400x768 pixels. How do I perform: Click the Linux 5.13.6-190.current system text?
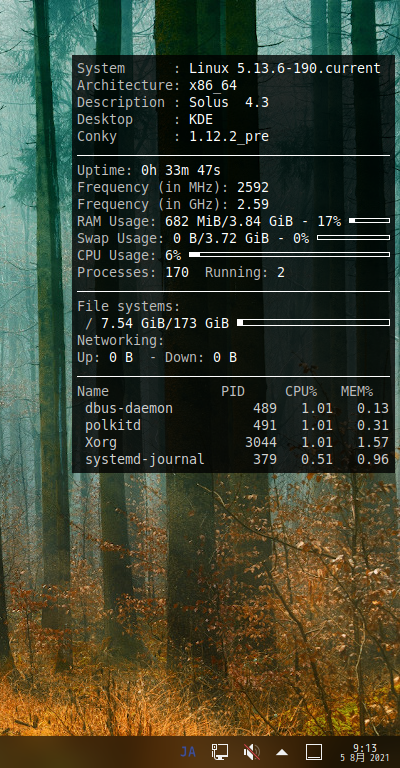click(x=285, y=69)
